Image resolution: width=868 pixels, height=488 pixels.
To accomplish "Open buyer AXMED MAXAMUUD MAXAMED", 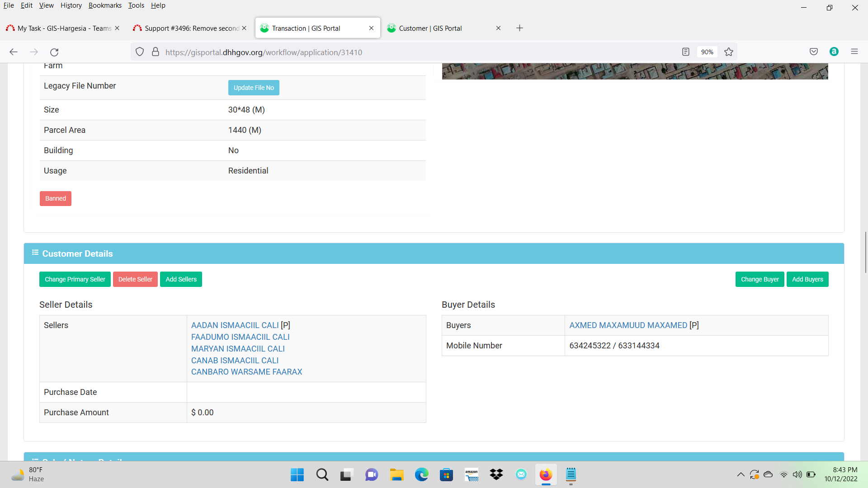I will pyautogui.click(x=628, y=325).
